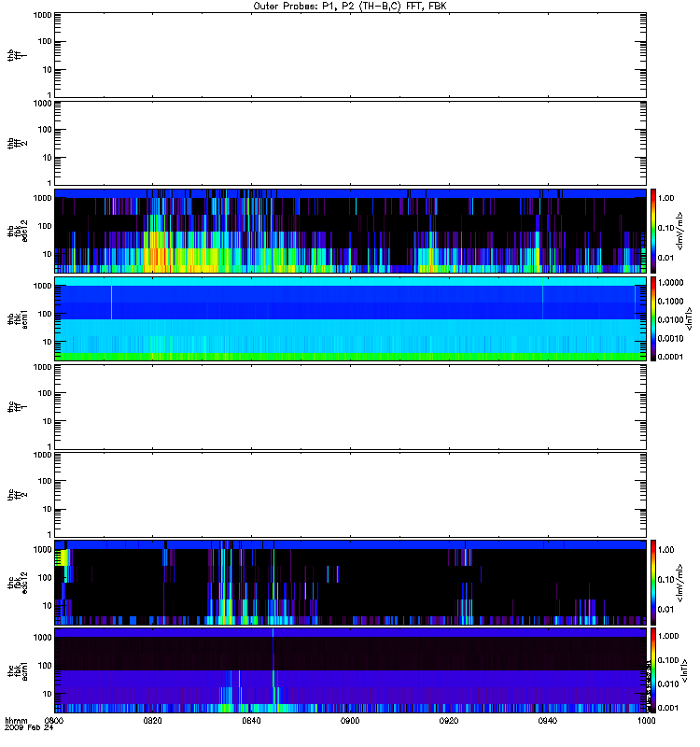This screenshot has height=747, width=700.
Task: Click the "100" y-tick of thb fff 2 panel
Action: pos(45,130)
